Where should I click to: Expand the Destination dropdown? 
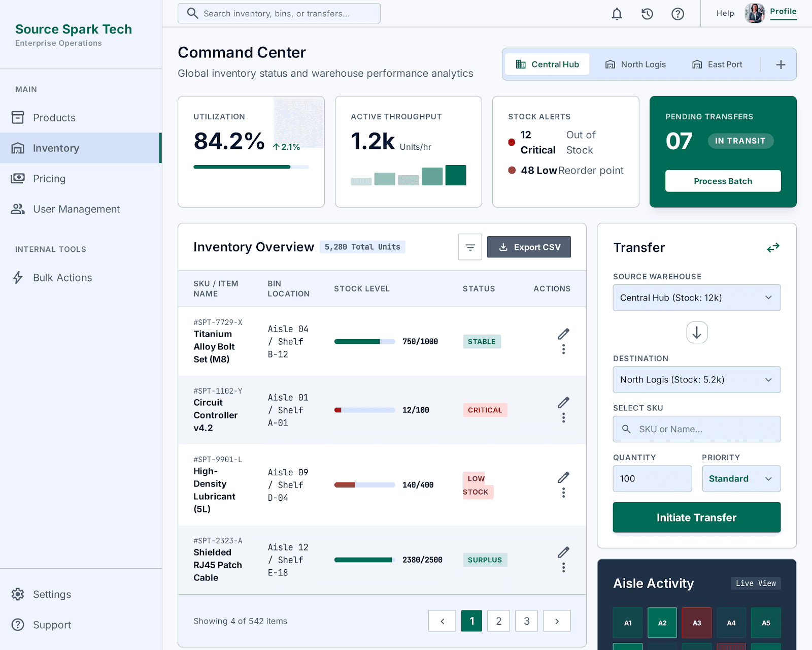click(x=697, y=380)
